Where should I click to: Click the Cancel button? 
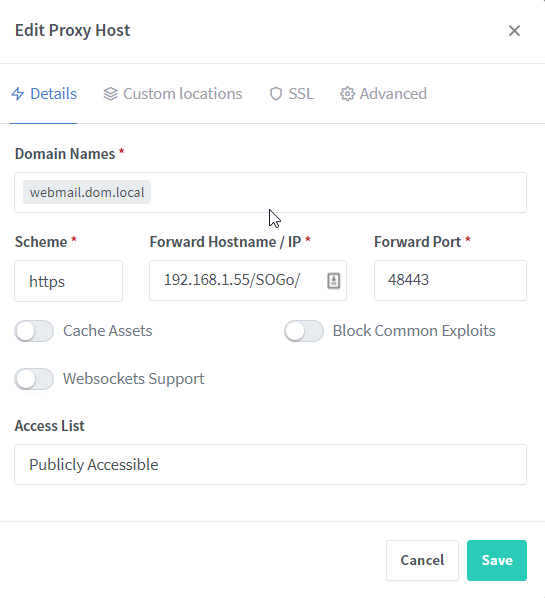tap(422, 560)
